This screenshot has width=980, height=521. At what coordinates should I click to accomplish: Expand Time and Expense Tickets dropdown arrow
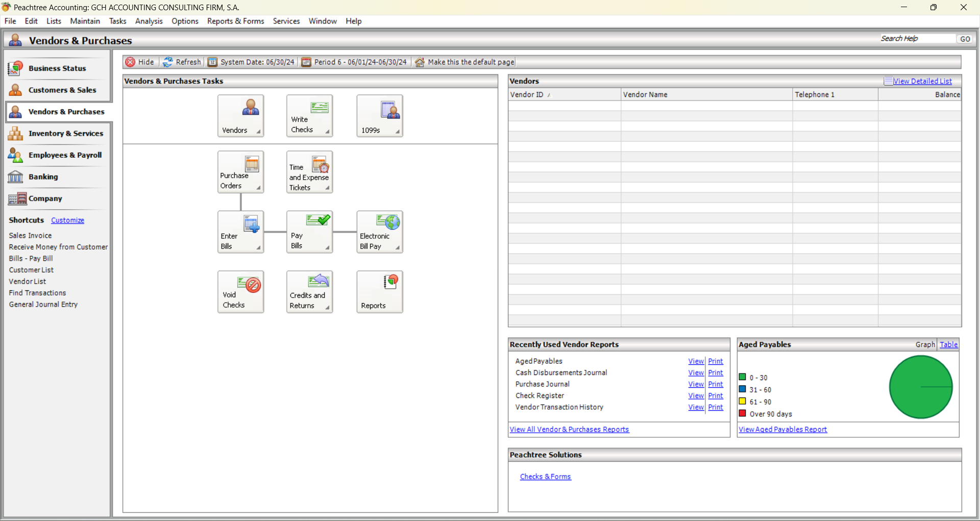click(327, 188)
